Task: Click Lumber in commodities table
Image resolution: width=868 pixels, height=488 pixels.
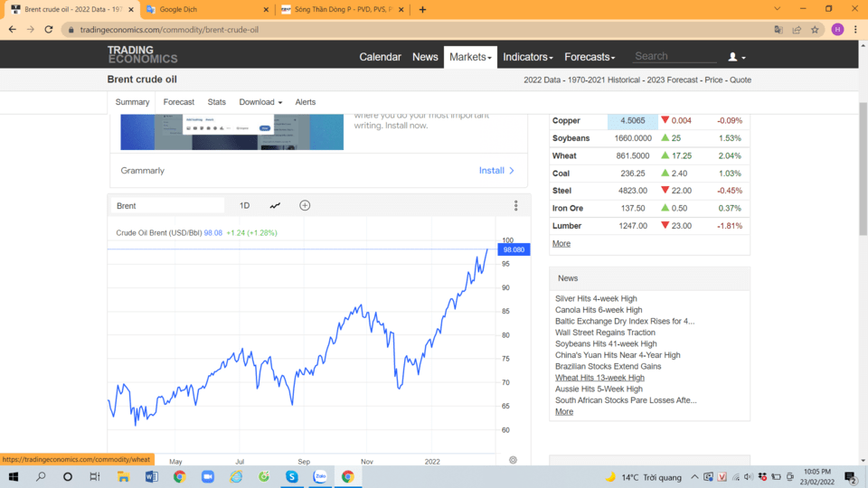Action: point(566,226)
